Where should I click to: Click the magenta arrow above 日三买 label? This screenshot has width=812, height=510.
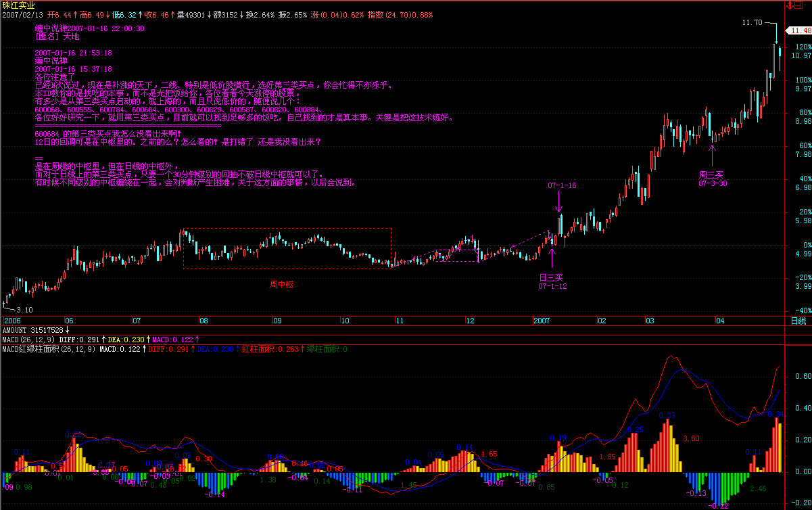552,258
